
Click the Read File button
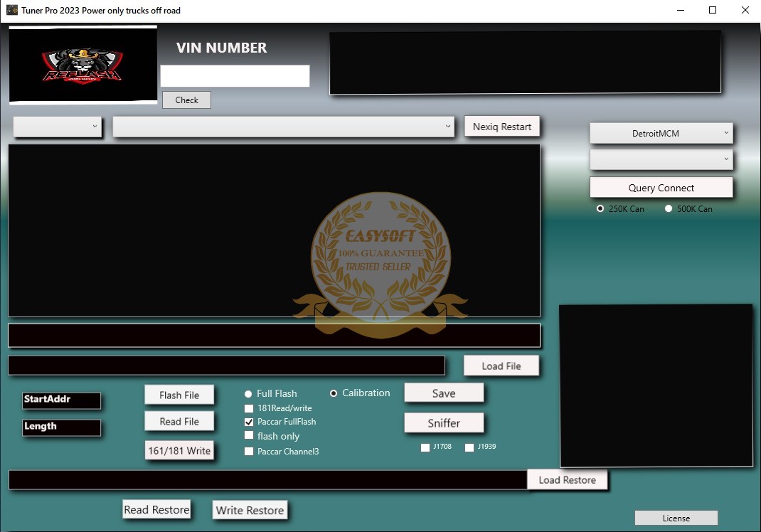pos(179,421)
